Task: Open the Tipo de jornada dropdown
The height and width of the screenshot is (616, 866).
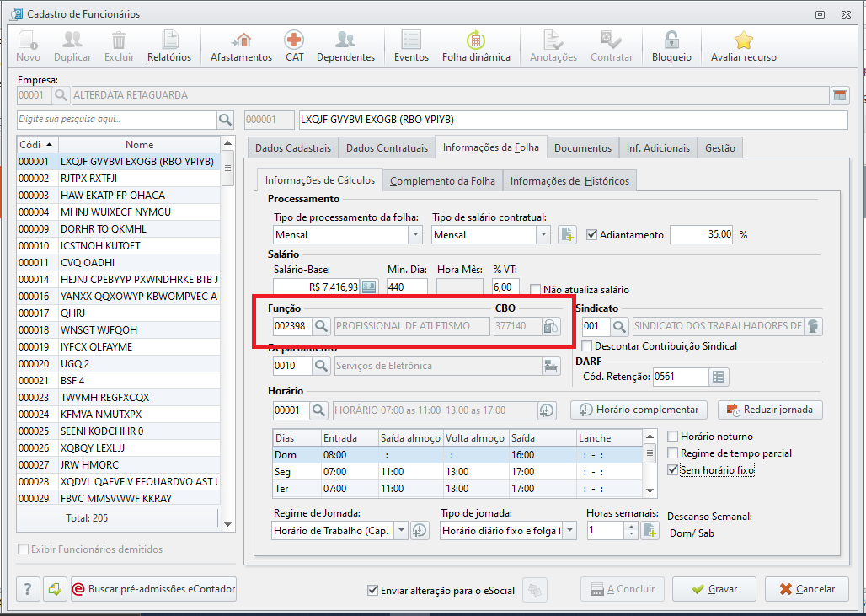Action: coord(569,531)
